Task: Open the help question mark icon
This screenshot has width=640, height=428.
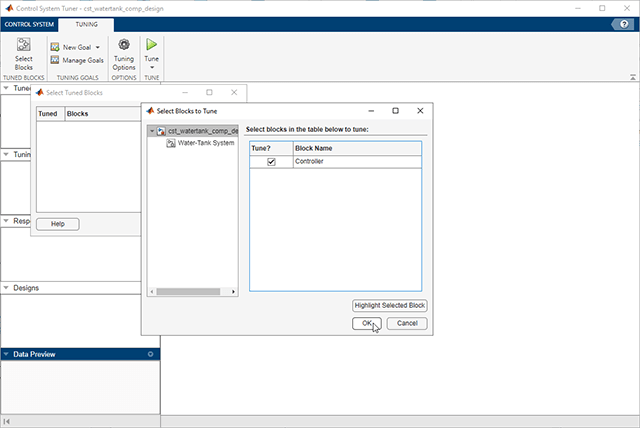Action: [x=624, y=24]
